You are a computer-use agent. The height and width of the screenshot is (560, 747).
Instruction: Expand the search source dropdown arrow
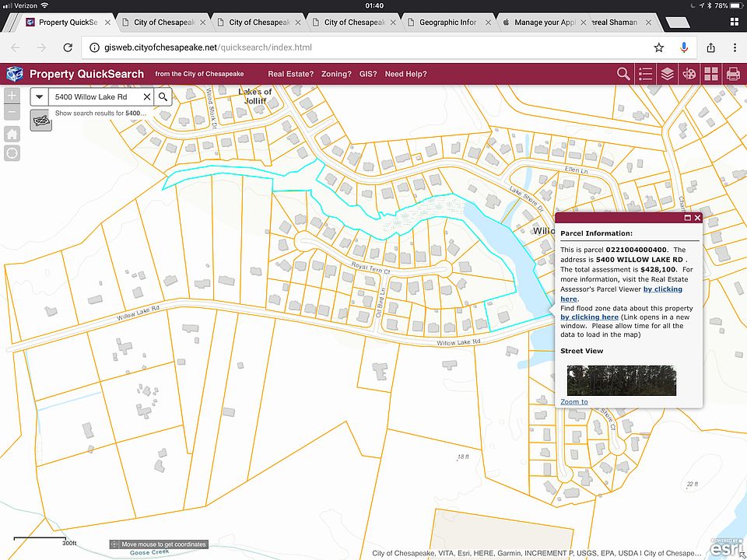40,97
